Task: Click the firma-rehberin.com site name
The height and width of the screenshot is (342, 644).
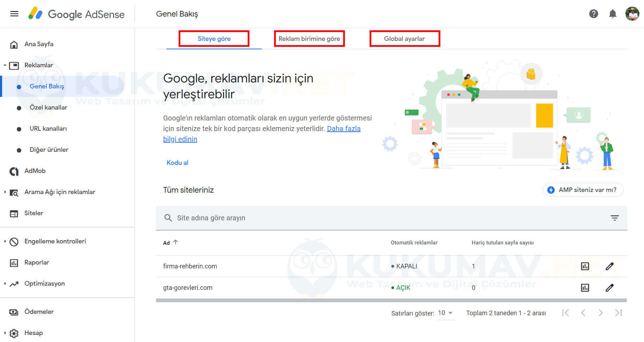Action: coord(190,266)
